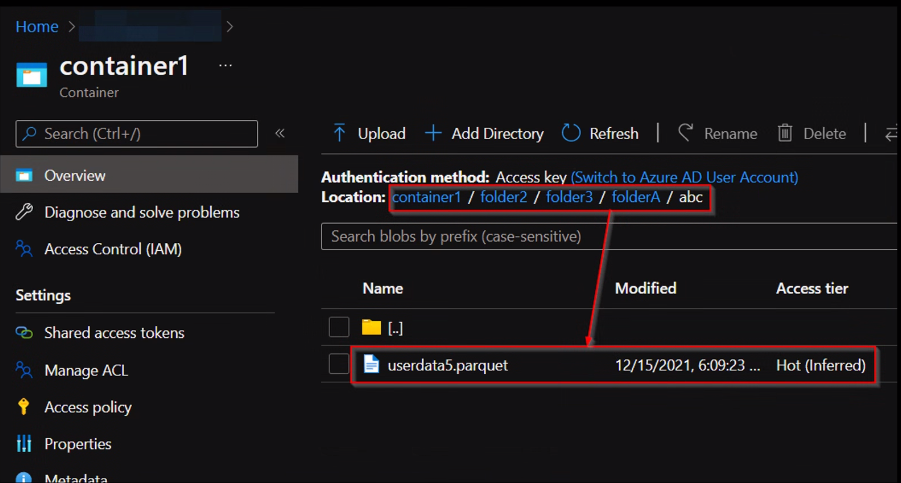Open Overview in the sidebar menu
The width and height of the screenshot is (901, 483).
click(149, 175)
